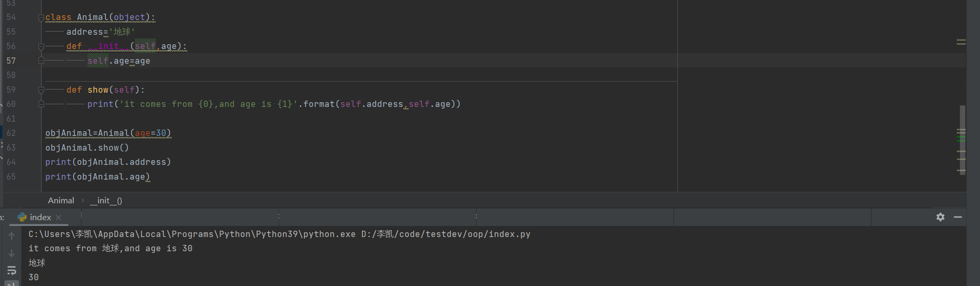Click the Python icon on the index run tab

click(22, 217)
